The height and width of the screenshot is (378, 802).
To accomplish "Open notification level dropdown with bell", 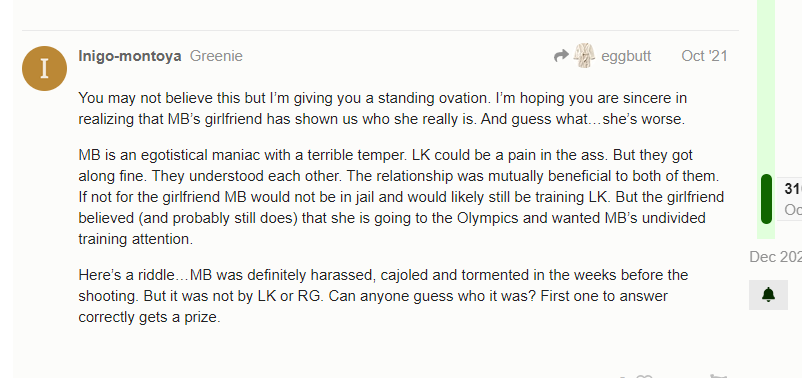I will (768, 295).
